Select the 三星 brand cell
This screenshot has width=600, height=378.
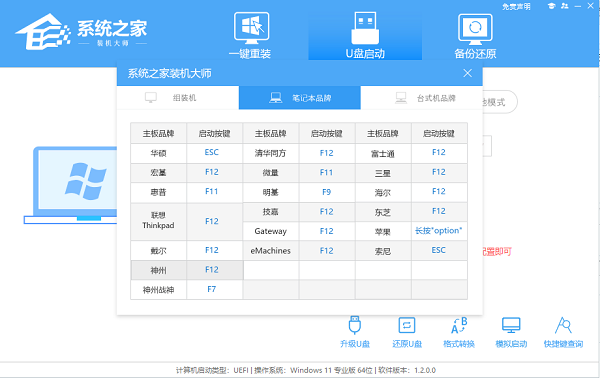click(x=383, y=173)
